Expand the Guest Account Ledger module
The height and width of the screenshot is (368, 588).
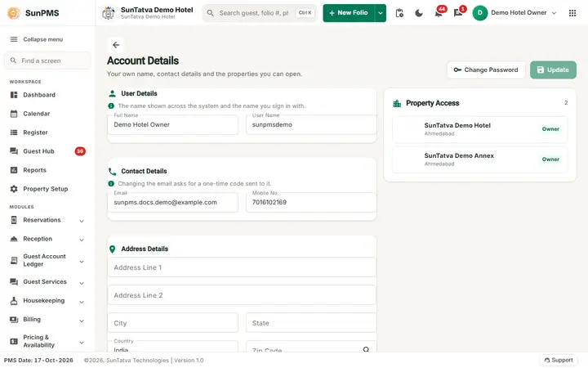[x=82, y=262]
